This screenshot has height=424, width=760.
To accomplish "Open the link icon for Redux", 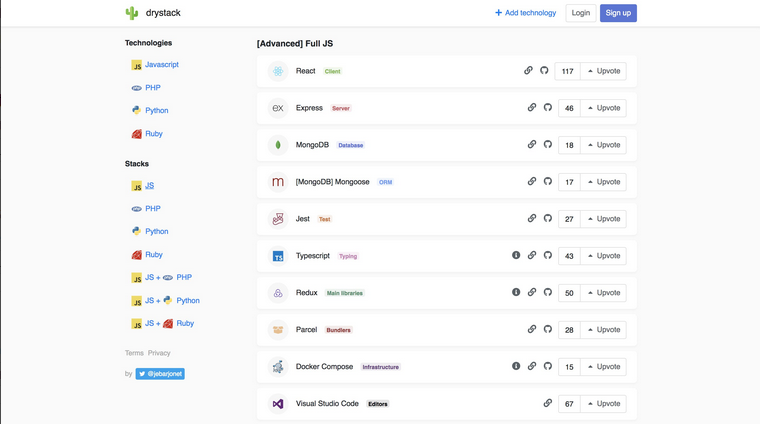I will (532, 292).
